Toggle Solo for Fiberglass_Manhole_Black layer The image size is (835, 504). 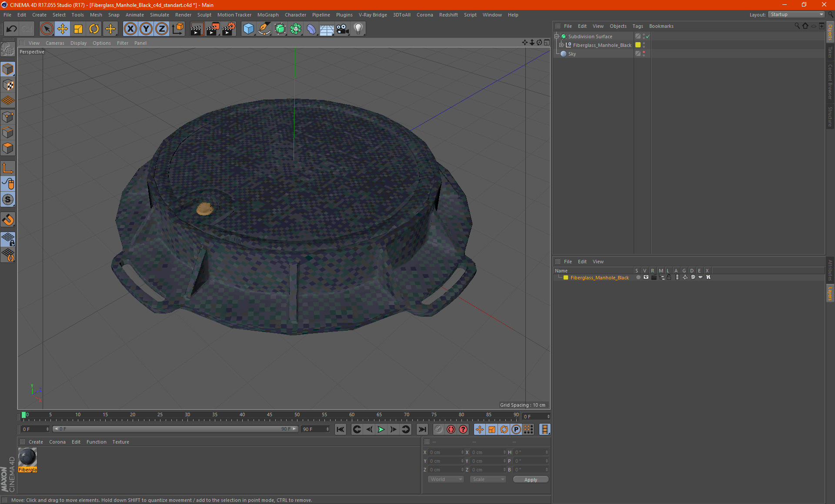(x=638, y=277)
